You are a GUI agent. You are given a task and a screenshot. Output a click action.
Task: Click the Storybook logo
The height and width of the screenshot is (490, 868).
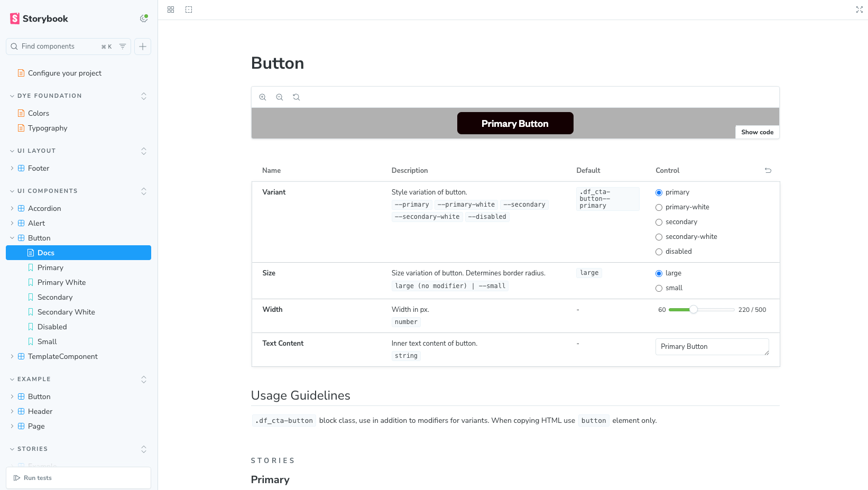[39, 19]
